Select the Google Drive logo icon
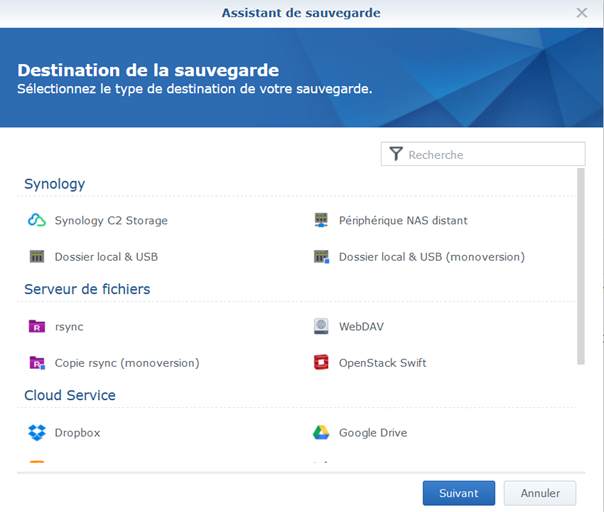Viewport: 604px width, 512px height. coord(321,433)
